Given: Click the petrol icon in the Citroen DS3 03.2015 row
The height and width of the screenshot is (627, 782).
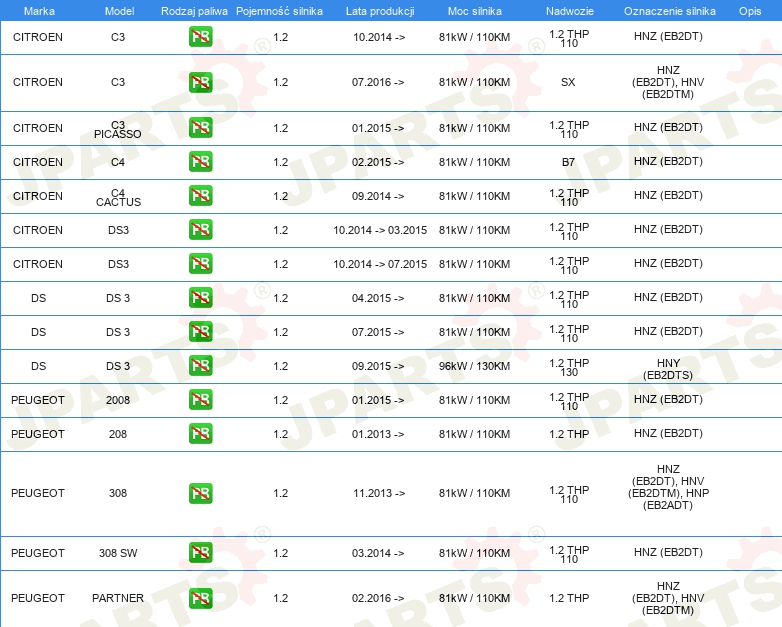Looking at the screenshot, I should click(x=200, y=229).
